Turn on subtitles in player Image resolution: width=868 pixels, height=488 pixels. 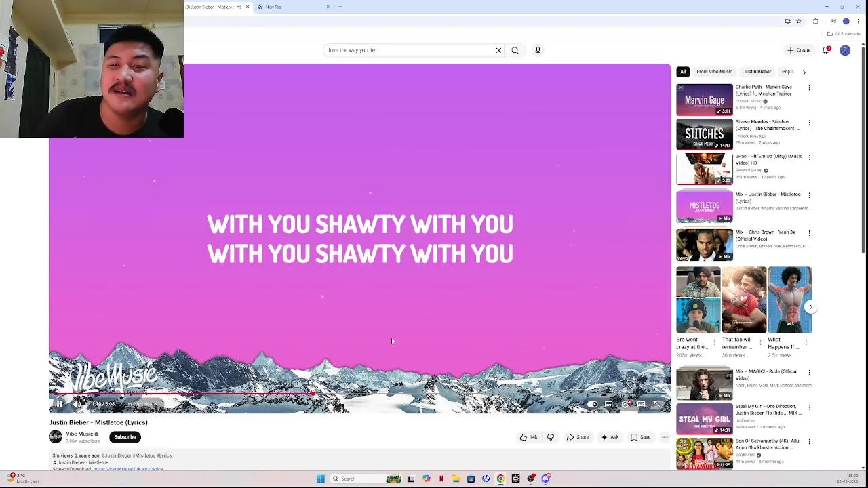tap(608, 404)
